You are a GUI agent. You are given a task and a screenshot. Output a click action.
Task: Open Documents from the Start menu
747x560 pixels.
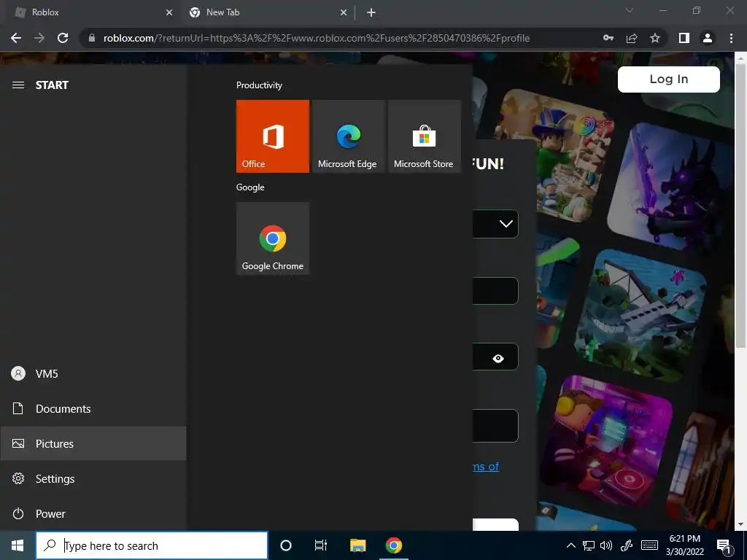pos(93,408)
